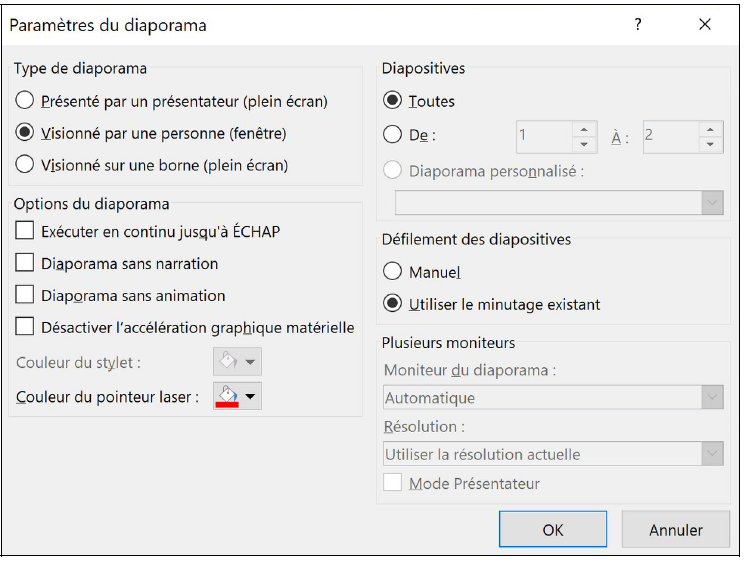Decrease the 'À' slide number spinner
This screenshot has width=744, height=562.
pos(710,144)
